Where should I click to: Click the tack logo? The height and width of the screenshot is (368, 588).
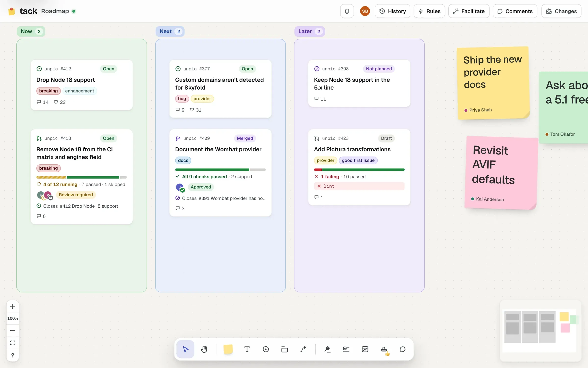tap(22, 11)
